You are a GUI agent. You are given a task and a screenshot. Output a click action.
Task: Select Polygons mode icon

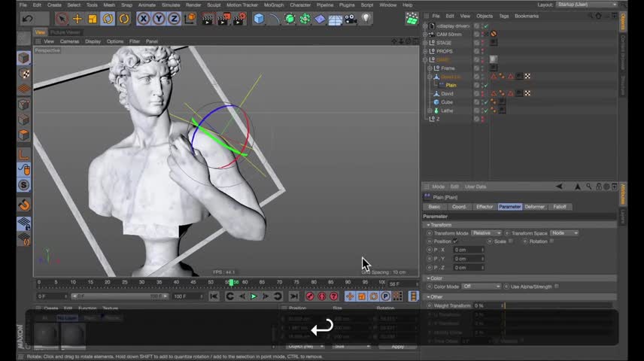coord(24,135)
